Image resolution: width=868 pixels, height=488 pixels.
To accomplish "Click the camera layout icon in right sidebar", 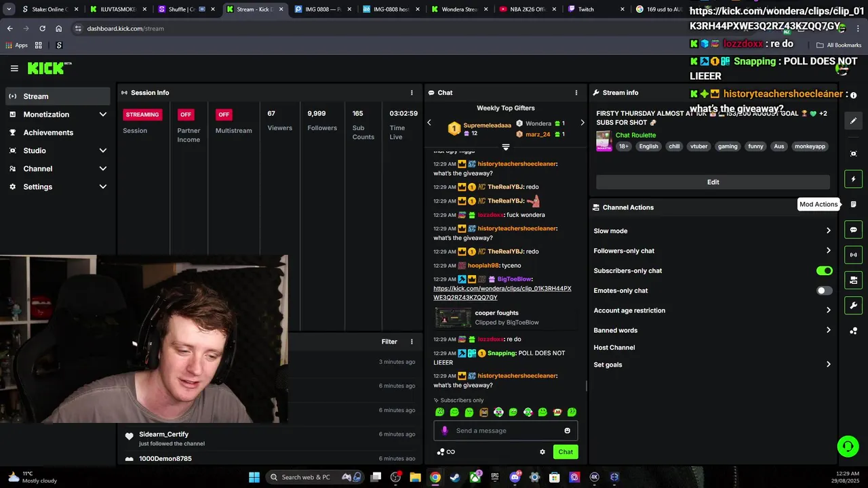I will click(x=854, y=280).
